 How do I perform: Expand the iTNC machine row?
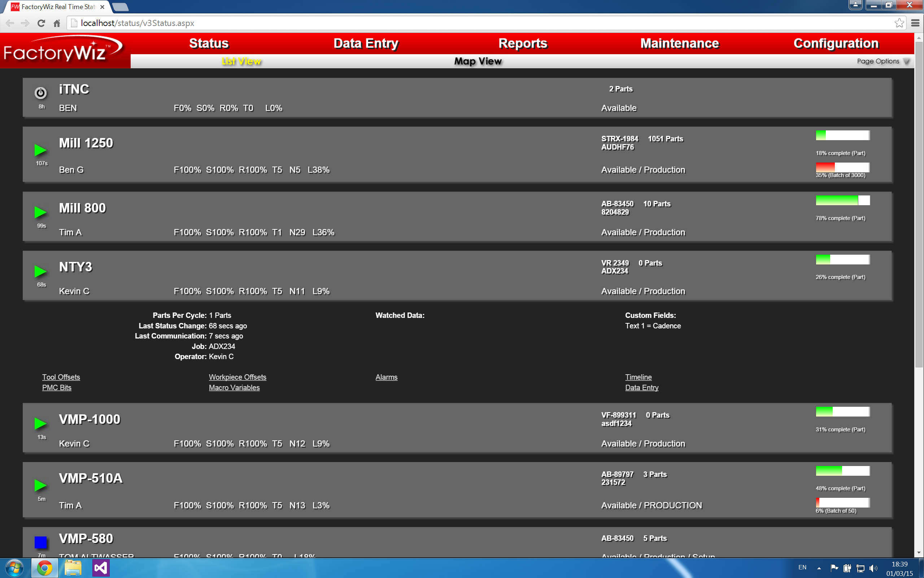(x=457, y=98)
